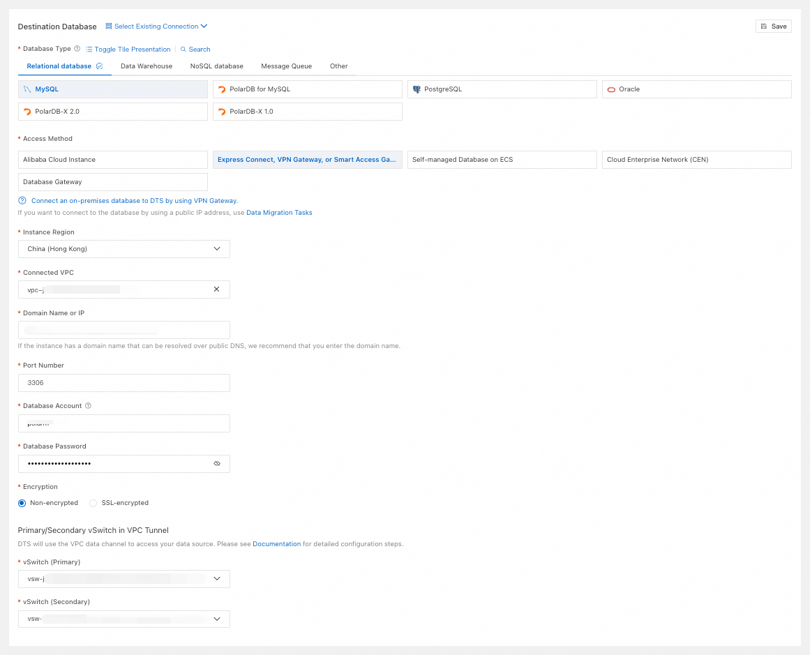Click Toggle Tile Presentation link
Screen dimensions: 812x655
128,50
